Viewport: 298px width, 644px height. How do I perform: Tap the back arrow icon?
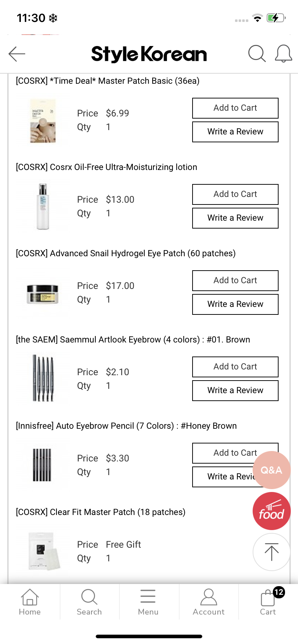pyautogui.click(x=17, y=54)
